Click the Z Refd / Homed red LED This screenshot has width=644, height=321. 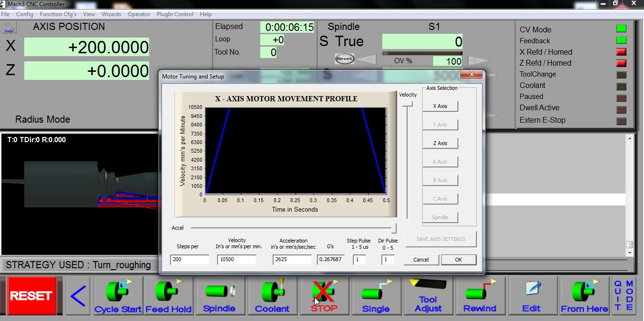[621, 63]
